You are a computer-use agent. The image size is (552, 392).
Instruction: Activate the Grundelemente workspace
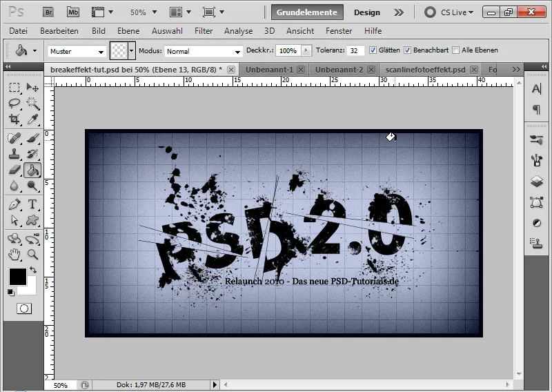(307, 12)
